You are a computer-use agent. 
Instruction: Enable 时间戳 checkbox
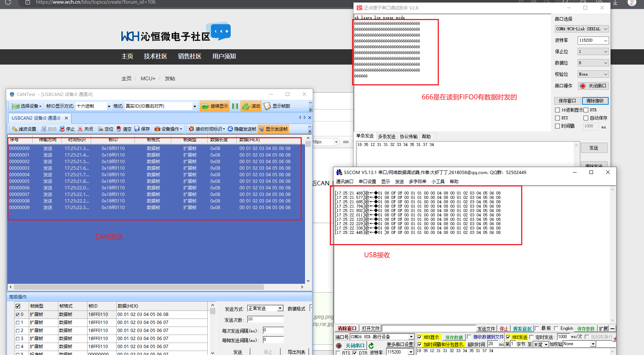point(557,126)
